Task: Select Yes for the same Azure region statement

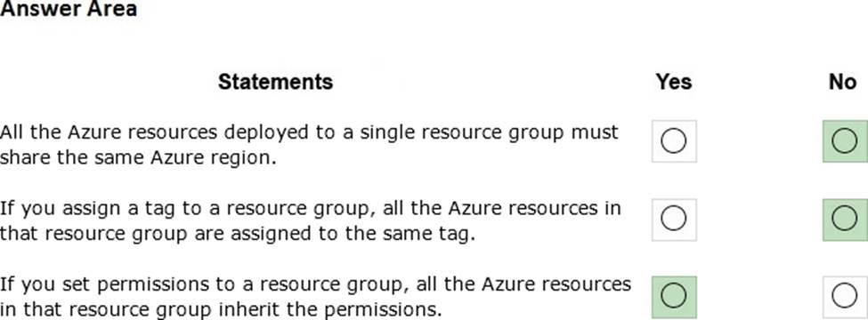Action: click(674, 141)
